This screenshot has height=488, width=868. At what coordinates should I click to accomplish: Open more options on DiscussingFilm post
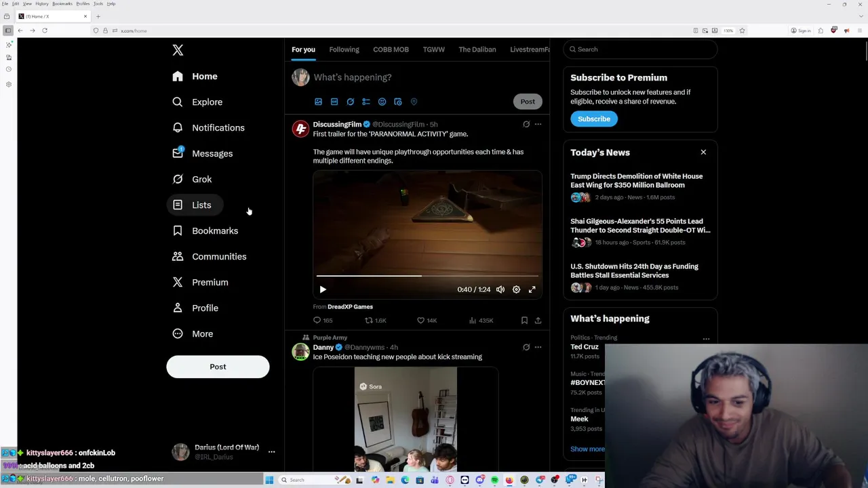538,125
